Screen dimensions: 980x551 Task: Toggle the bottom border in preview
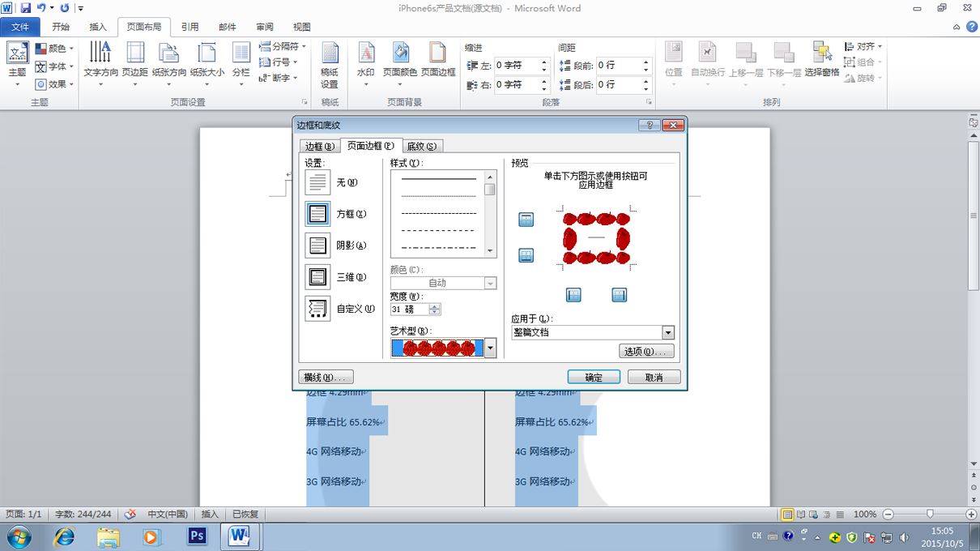point(526,256)
